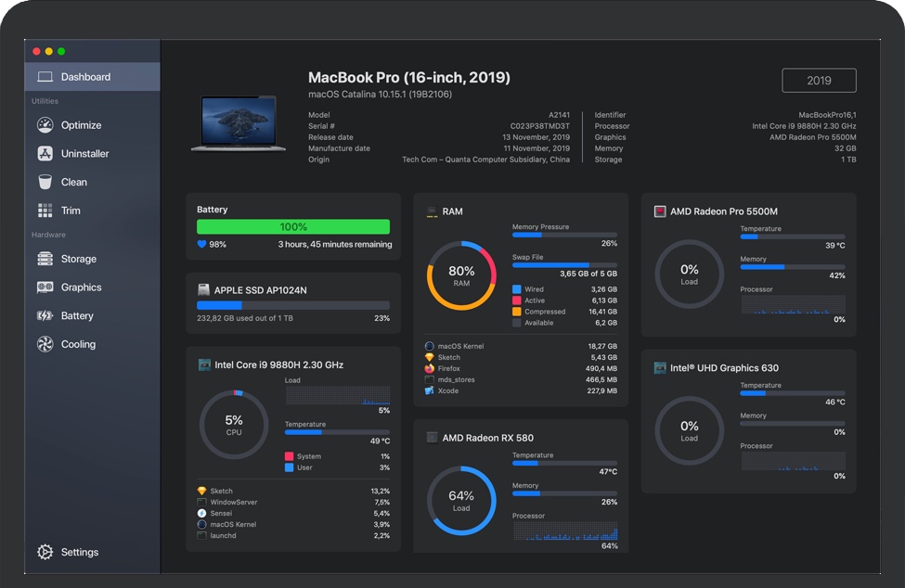Click the 64% Load ring gauge
Viewport: 905px width, 588px height.
point(461,501)
